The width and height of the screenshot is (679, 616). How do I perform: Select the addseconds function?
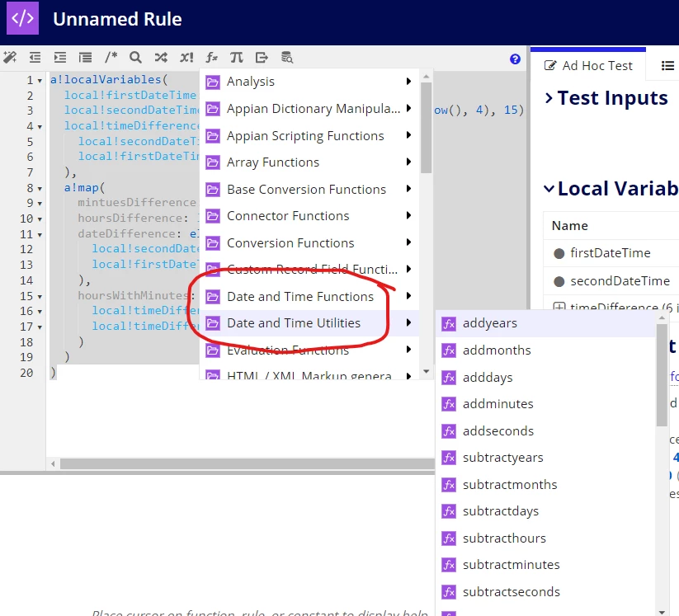pyautogui.click(x=545, y=431)
